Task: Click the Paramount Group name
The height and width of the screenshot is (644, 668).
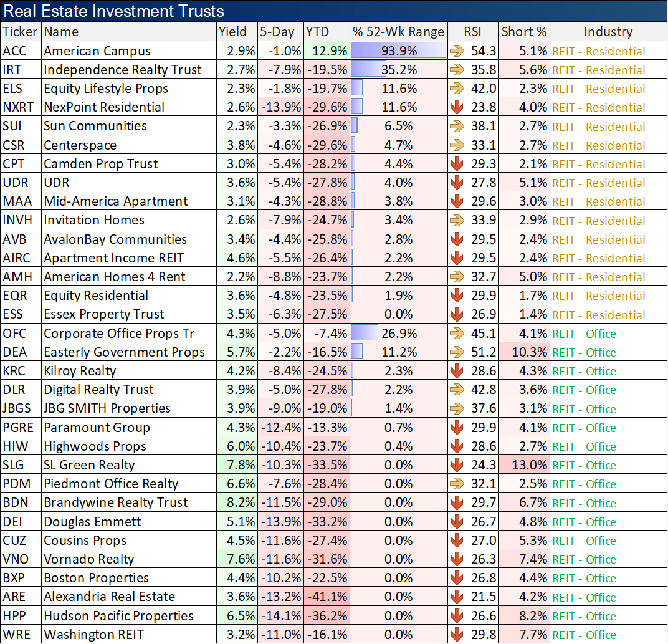Action: [x=97, y=427]
